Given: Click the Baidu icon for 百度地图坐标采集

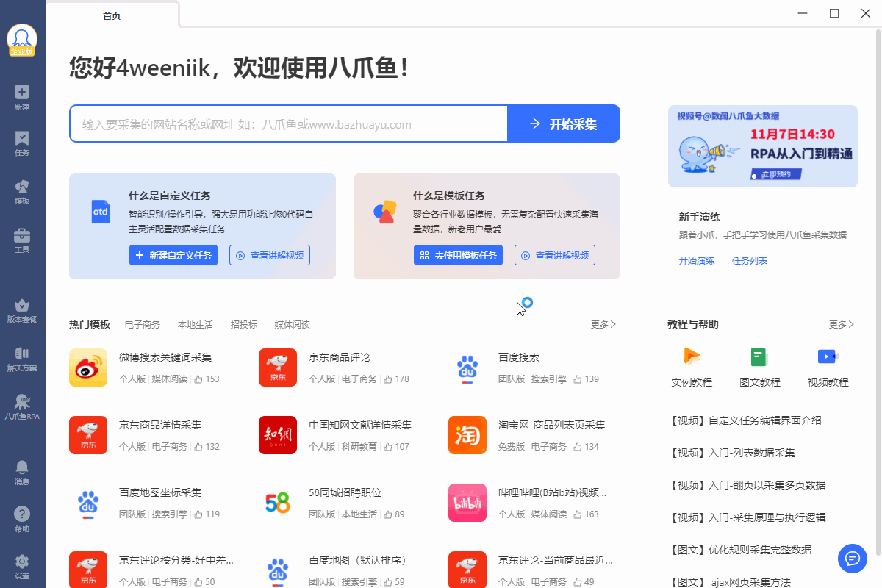Looking at the screenshot, I should (88, 503).
